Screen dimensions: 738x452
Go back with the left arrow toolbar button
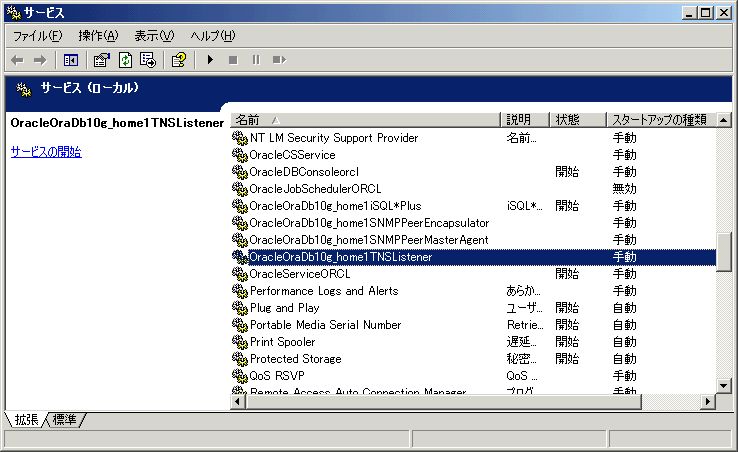point(17,60)
